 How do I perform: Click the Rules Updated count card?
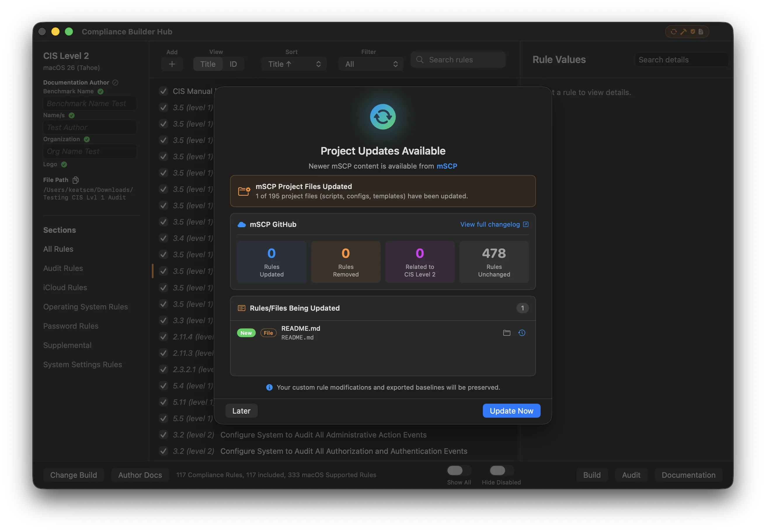pos(271,262)
